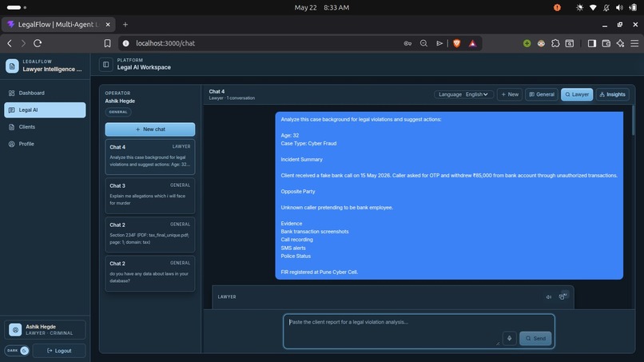Open the Chat 3 murder allegations conversation
The height and width of the screenshot is (362, 644).
150,196
